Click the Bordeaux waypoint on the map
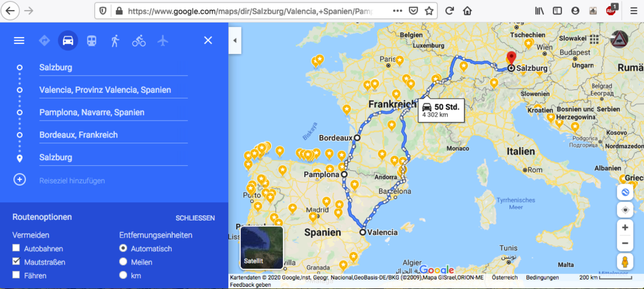The height and width of the screenshot is (289, 644). (357, 138)
